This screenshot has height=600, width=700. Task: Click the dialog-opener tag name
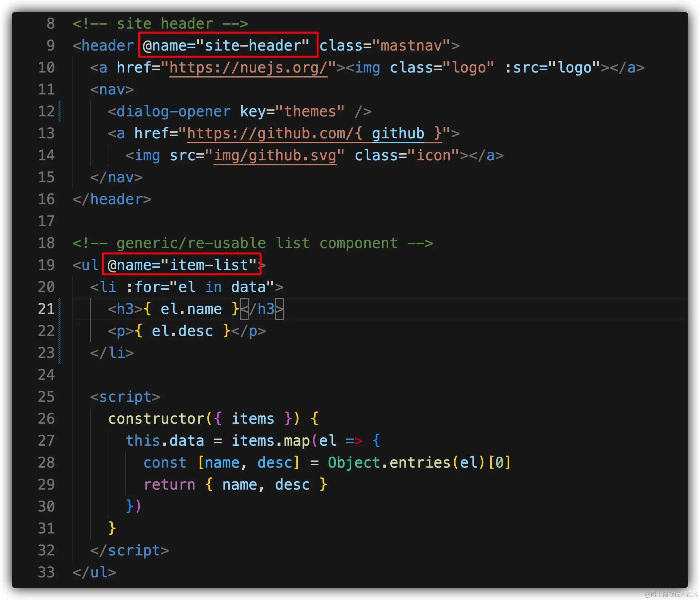pyautogui.click(x=173, y=111)
